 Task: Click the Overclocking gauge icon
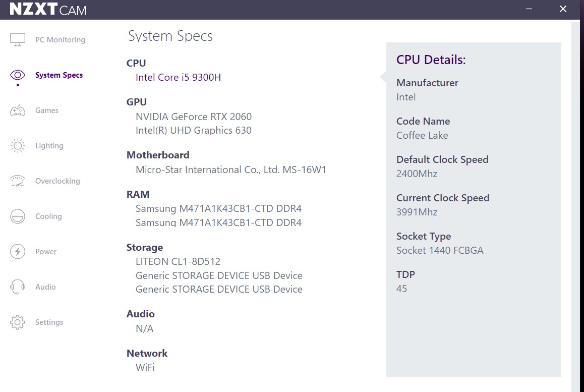18,181
